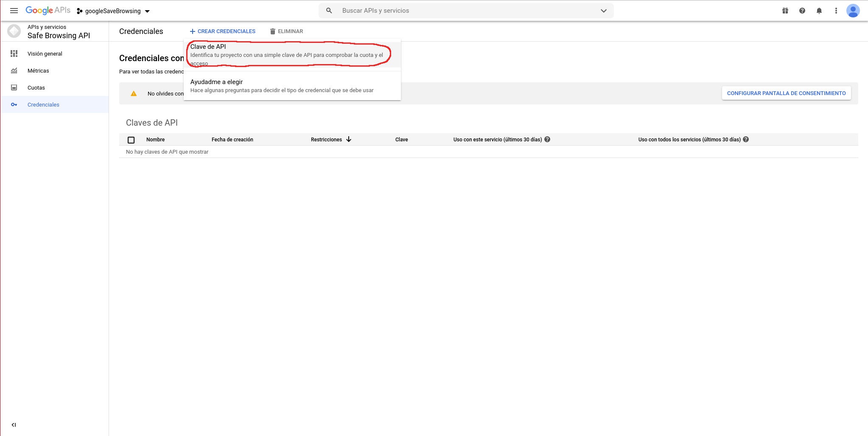868x436 pixels.
Task: Click help icon next to 'Uso con todos los servicios'
Action: pos(746,139)
